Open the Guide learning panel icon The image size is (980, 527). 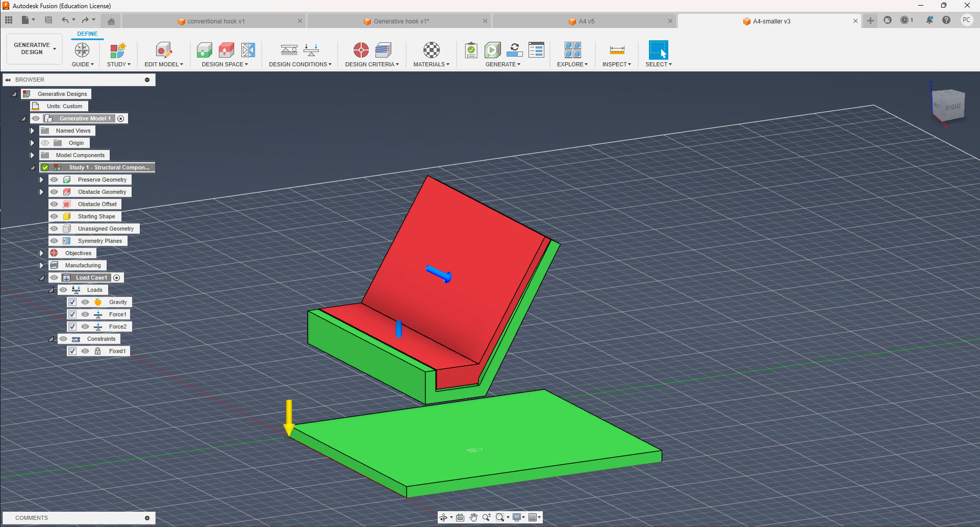click(82, 50)
